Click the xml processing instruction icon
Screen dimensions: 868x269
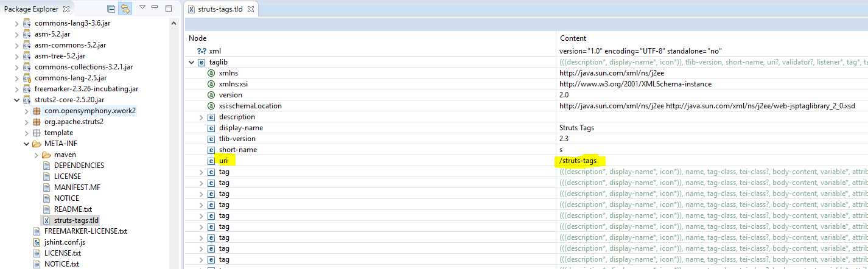201,51
